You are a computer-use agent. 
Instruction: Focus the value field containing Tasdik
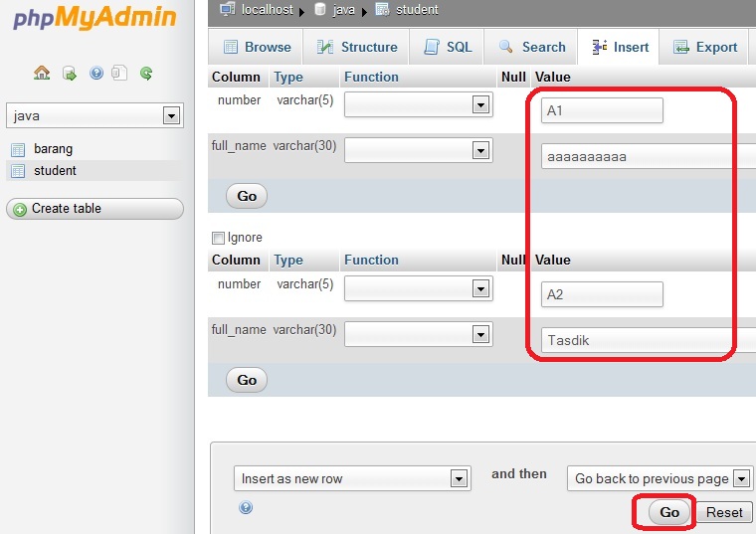tap(649, 340)
